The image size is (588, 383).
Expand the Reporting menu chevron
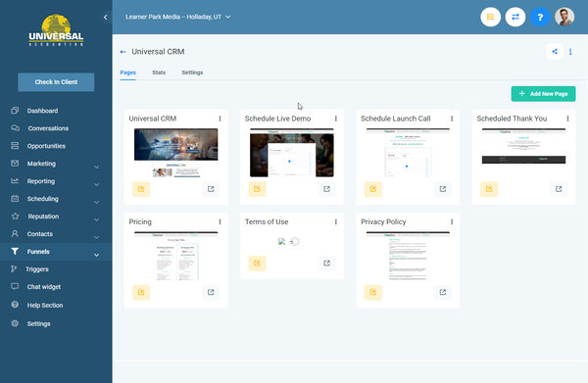pos(96,184)
